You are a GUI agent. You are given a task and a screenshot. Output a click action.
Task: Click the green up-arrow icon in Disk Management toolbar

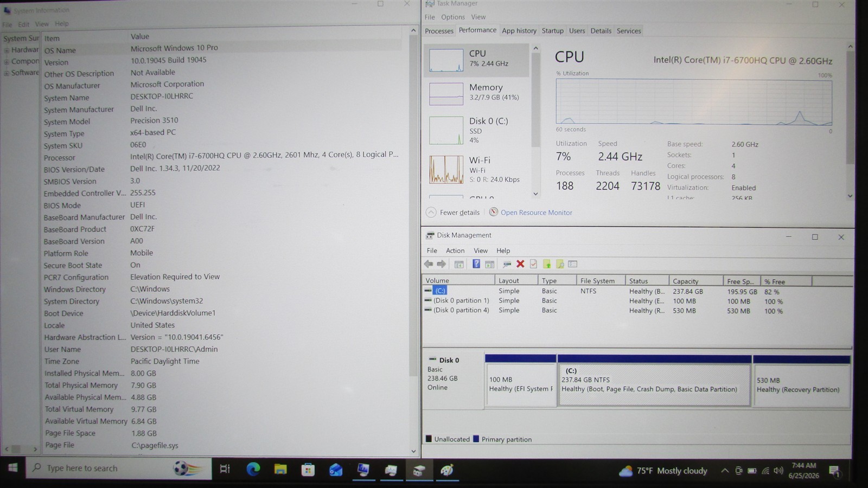click(547, 264)
